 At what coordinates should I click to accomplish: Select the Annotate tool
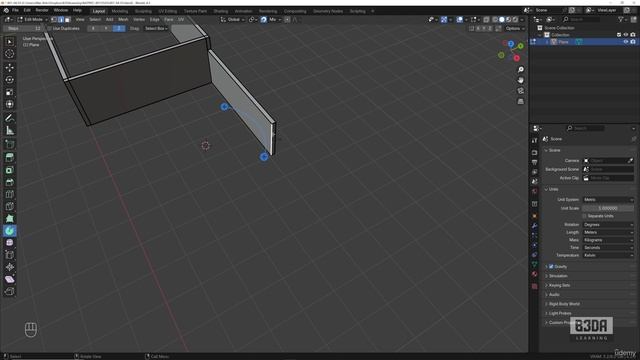[x=10, y=118]
